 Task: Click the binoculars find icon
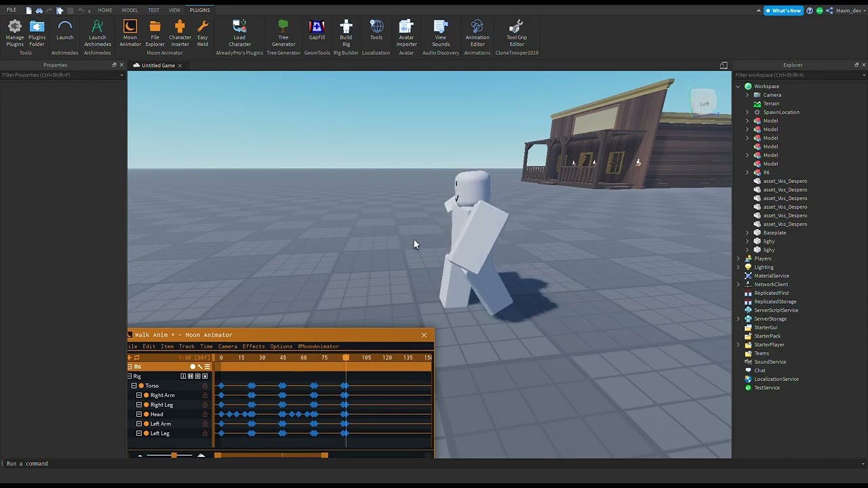click(x=39, y=10)
